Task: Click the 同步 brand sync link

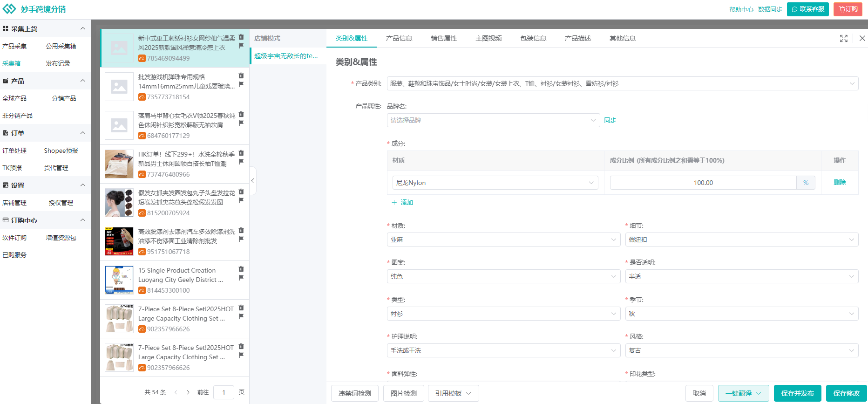Action: click(610, 120)
